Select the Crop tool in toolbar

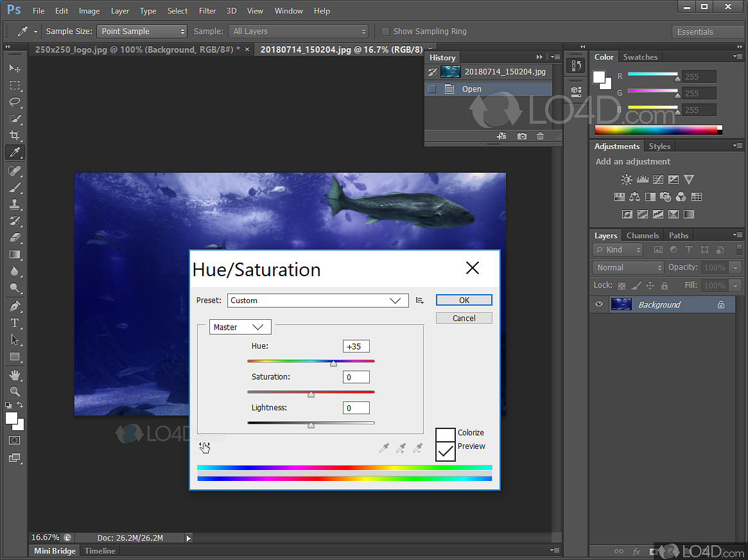14,136
